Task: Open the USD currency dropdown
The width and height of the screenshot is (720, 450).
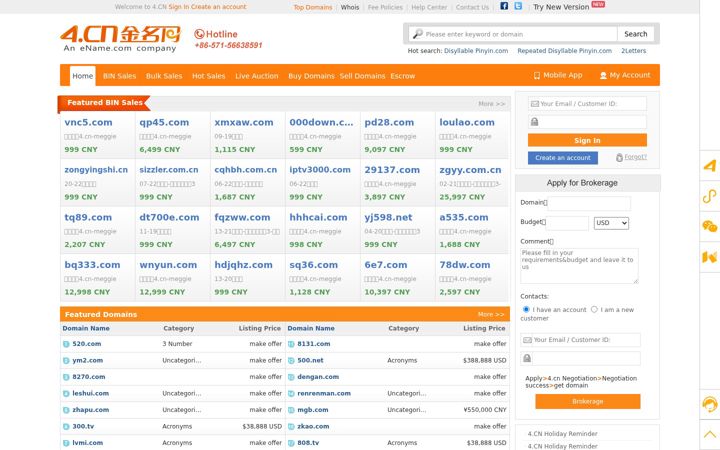Action: coord(611,223)
